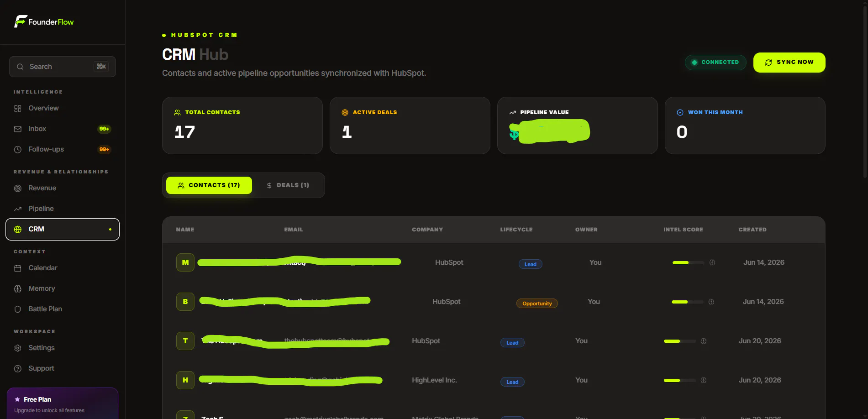Click the intel score bar in B row

point(687,302)
